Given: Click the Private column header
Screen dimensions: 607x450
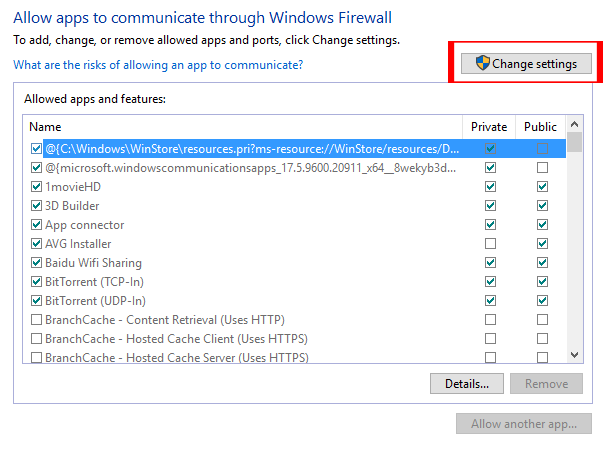Looking at the screenshot, I should coord(490,127).
